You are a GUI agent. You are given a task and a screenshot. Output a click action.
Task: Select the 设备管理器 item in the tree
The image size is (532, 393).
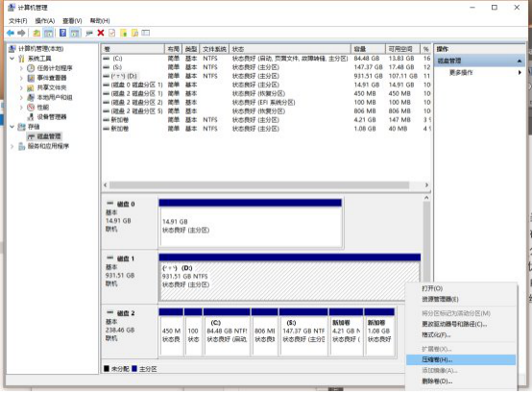point(52,116)
